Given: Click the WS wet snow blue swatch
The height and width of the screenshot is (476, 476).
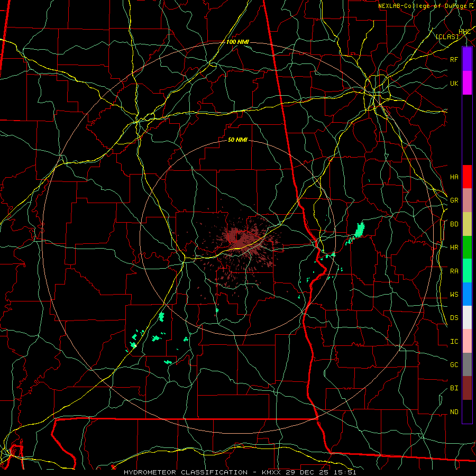Looking at the screenshot, I should click(x=467, y=294).
